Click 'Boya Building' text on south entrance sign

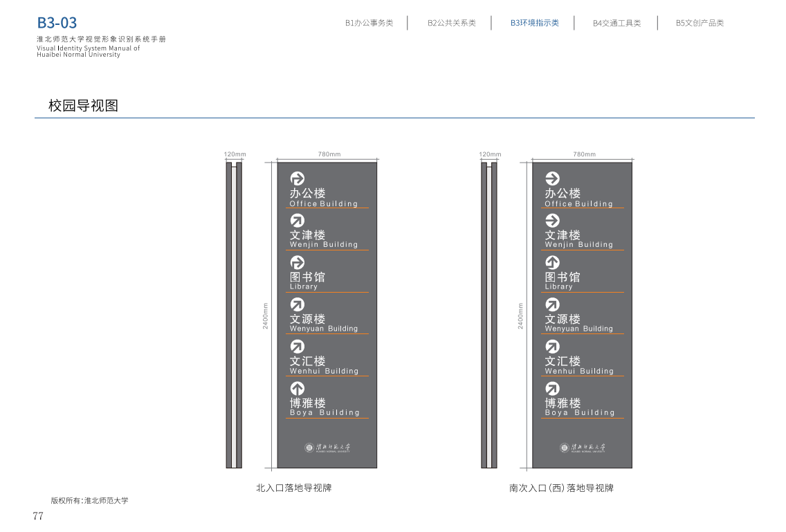(580, 413)
